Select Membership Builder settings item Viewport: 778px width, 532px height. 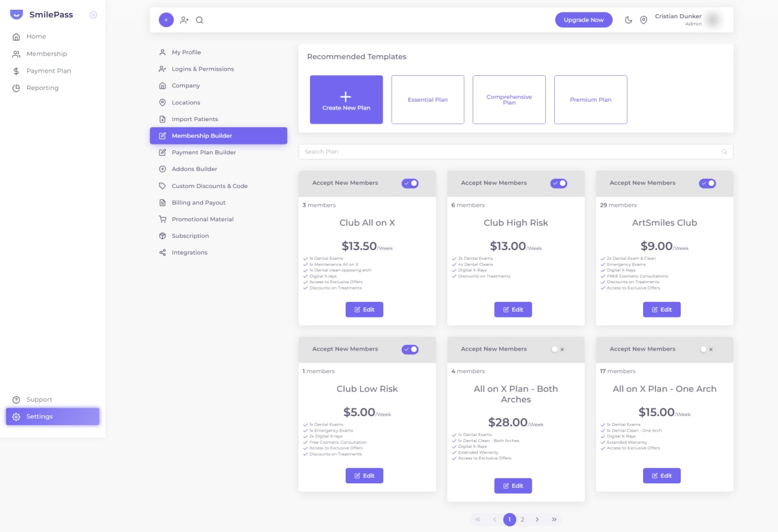coord(218,135)
